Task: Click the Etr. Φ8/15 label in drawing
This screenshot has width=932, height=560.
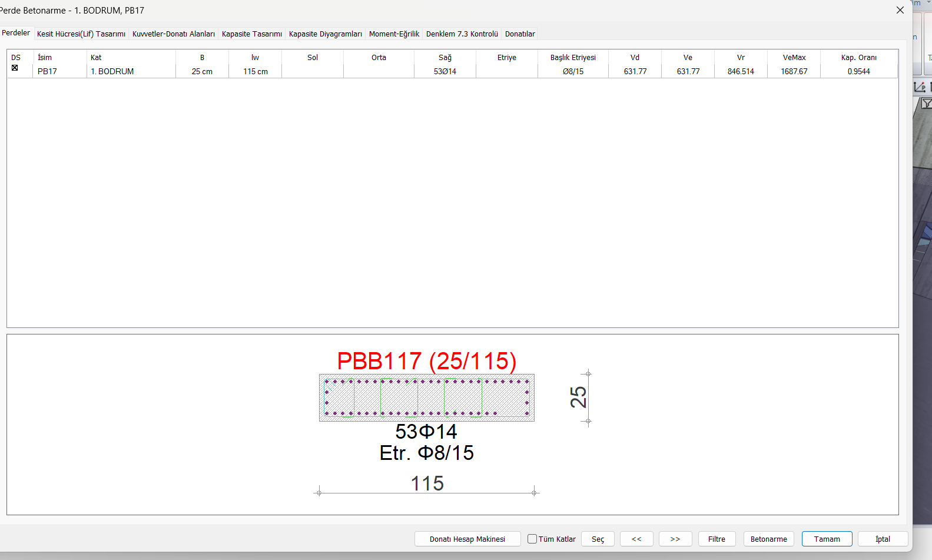Action: pos(427,453)
